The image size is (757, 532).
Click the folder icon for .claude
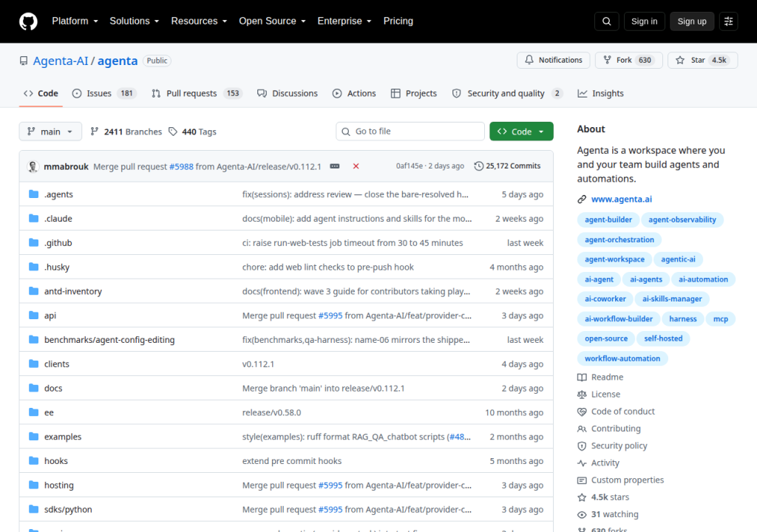tap(33, 218)
